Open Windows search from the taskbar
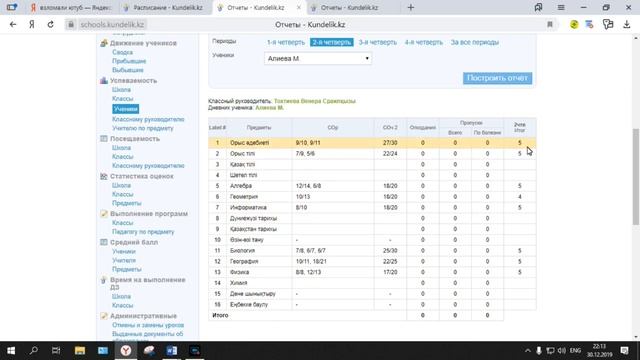The height and width of the screenshot is (360, 640). (x=34, y=351)
